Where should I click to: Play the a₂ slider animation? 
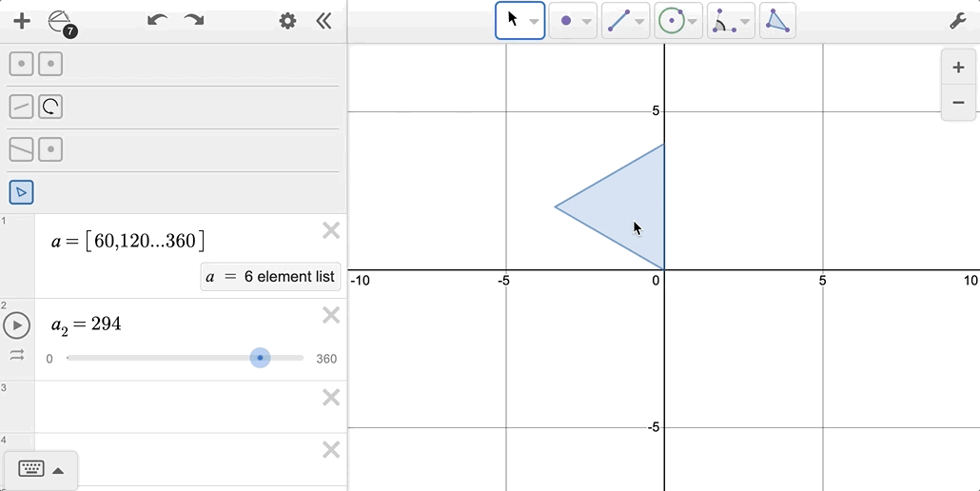(17, 325)
